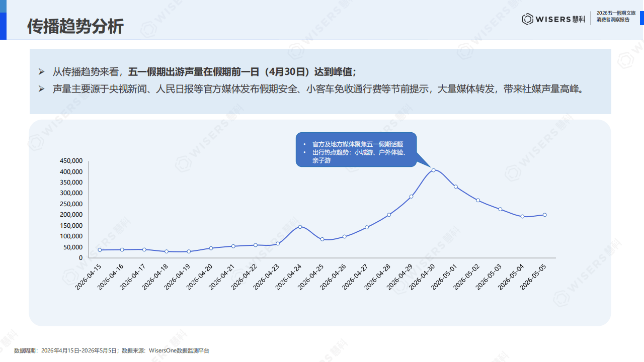Click the y-axis label 150,000
Screen dimensions: 644x362
coord(71,225)
